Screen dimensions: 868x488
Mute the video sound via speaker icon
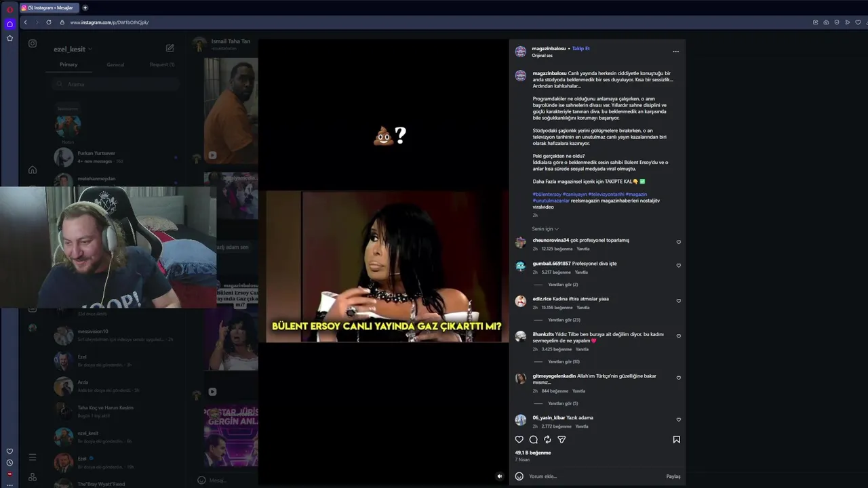[500, 476]
